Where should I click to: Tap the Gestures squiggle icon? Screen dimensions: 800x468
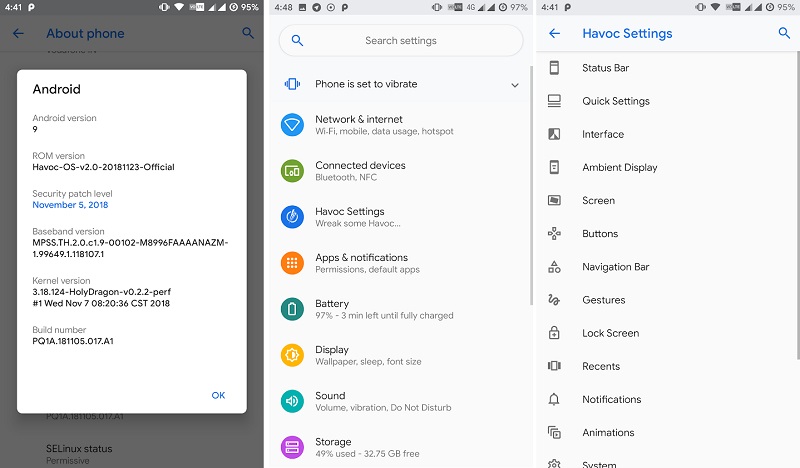[x=554, y=300]
